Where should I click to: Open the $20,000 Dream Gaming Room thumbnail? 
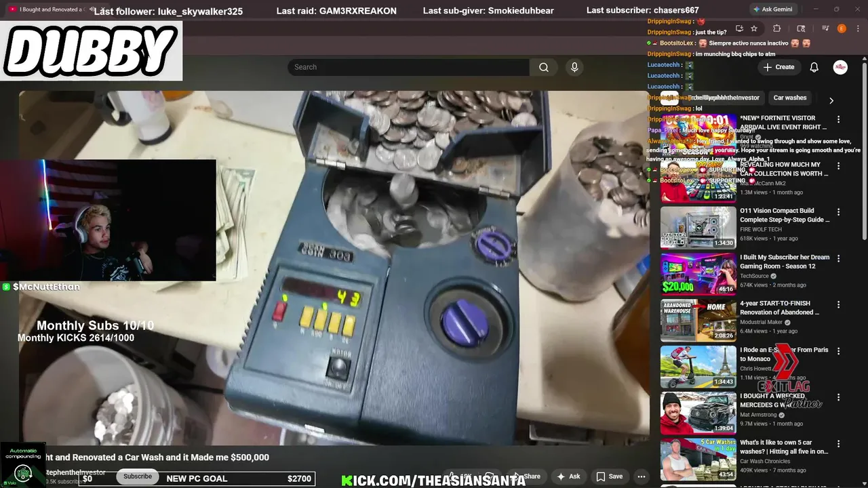[x=698, y=274]
